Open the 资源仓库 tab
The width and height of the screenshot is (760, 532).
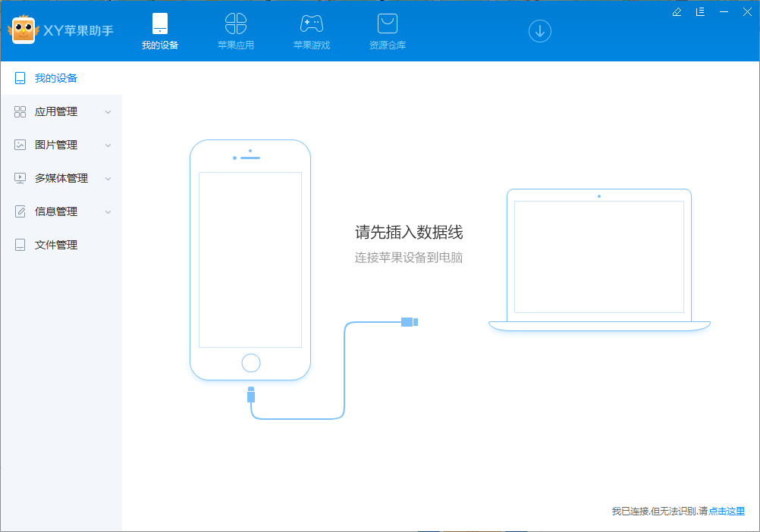pyautogui.click(x=388, y=32)
